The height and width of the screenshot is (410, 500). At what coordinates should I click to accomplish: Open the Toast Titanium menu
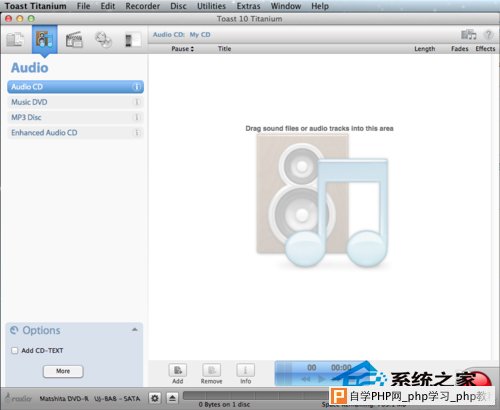point(36,6)
